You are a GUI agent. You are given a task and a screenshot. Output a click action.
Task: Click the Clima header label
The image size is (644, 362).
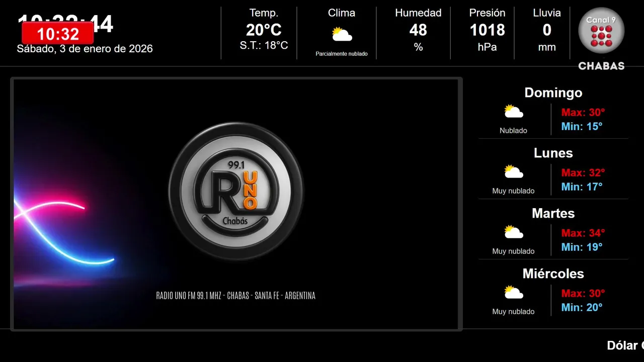(342, 13)
